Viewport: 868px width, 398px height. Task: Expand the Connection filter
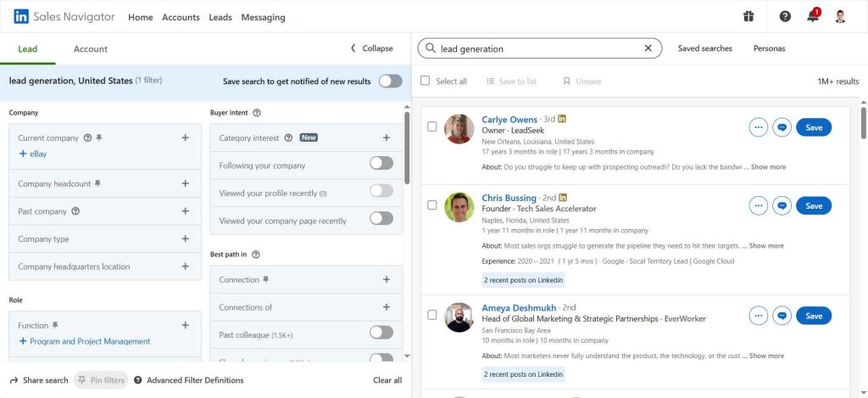click(x=387, y=279)
